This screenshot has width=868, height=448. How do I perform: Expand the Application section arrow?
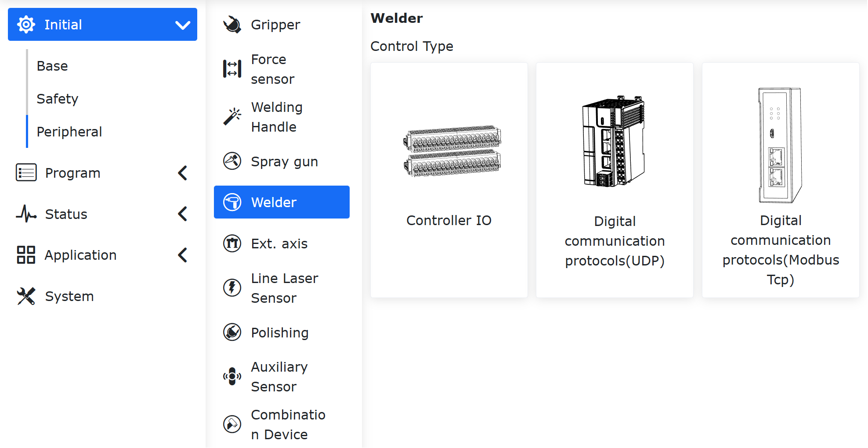(183, 255)
